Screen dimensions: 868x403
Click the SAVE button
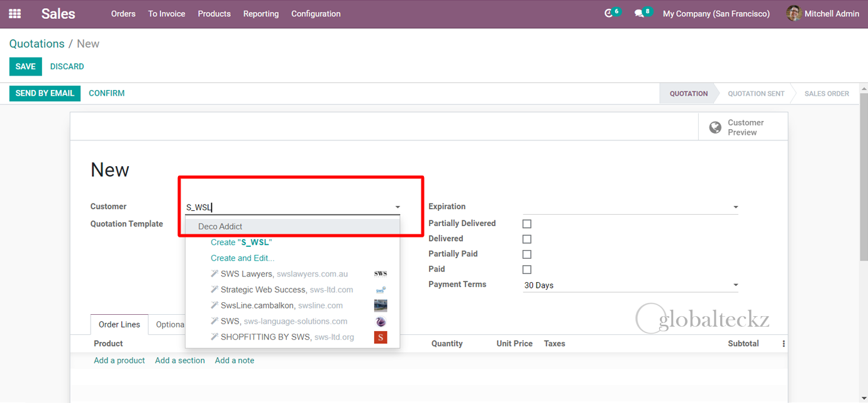tap(26, 66)
